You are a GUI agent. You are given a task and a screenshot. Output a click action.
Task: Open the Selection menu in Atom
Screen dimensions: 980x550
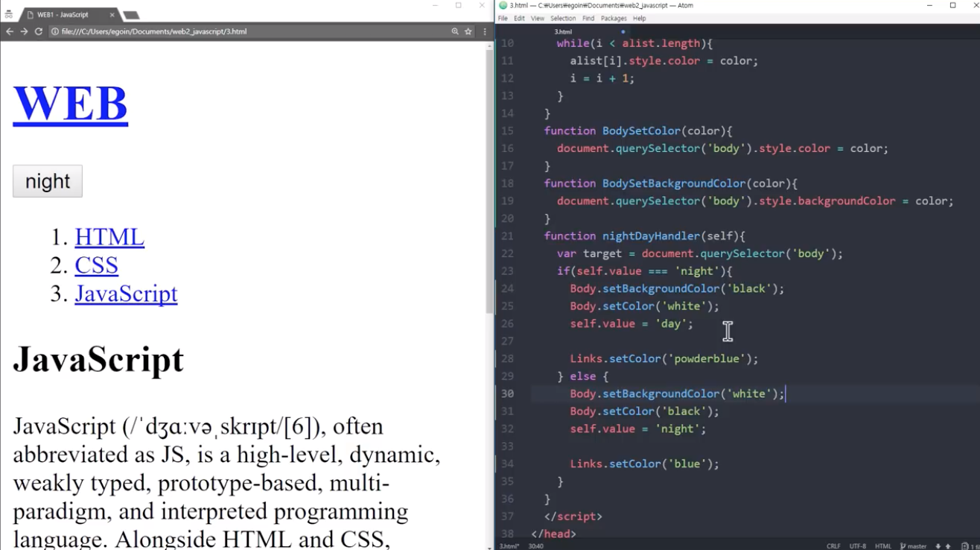tap(563, 18)
